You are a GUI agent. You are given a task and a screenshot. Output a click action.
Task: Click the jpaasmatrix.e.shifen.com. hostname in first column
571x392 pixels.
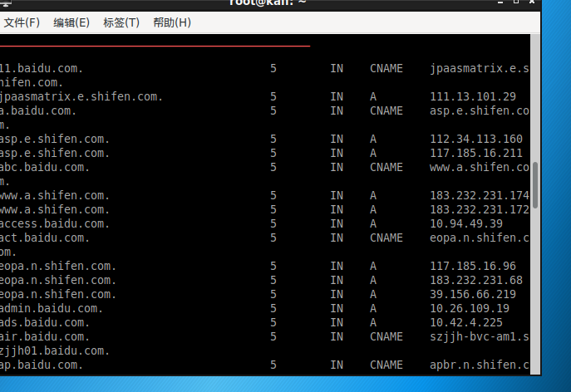click(x=81, y=97)
